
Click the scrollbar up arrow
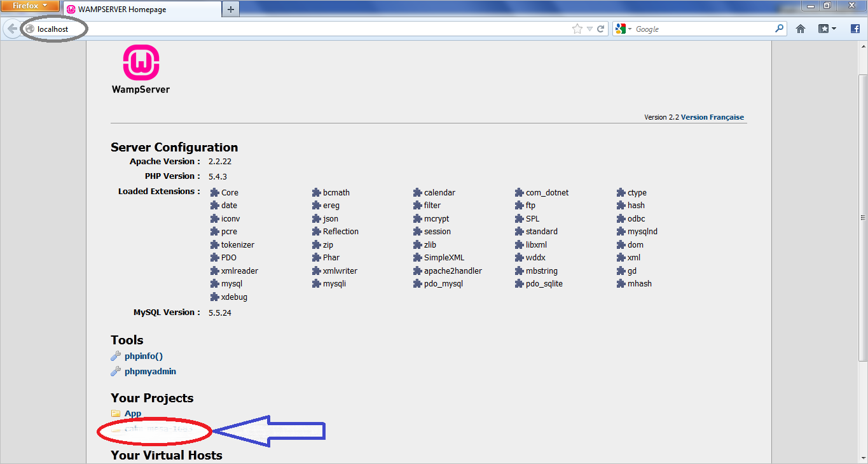(863, 46)
